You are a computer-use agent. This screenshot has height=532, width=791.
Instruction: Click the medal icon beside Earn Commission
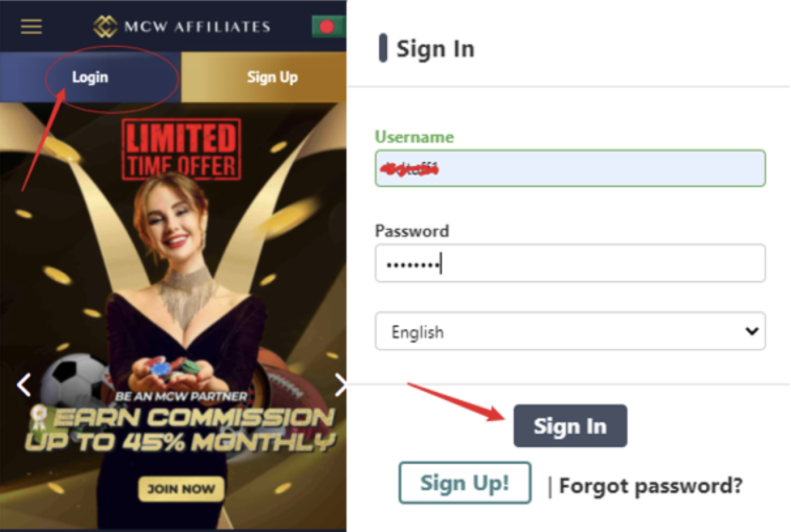click(39, 417)
